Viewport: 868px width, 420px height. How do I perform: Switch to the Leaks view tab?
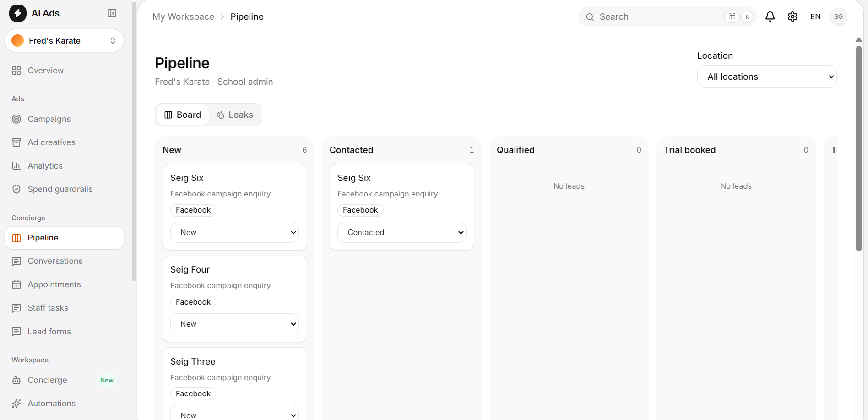click(x=235, y=115)
